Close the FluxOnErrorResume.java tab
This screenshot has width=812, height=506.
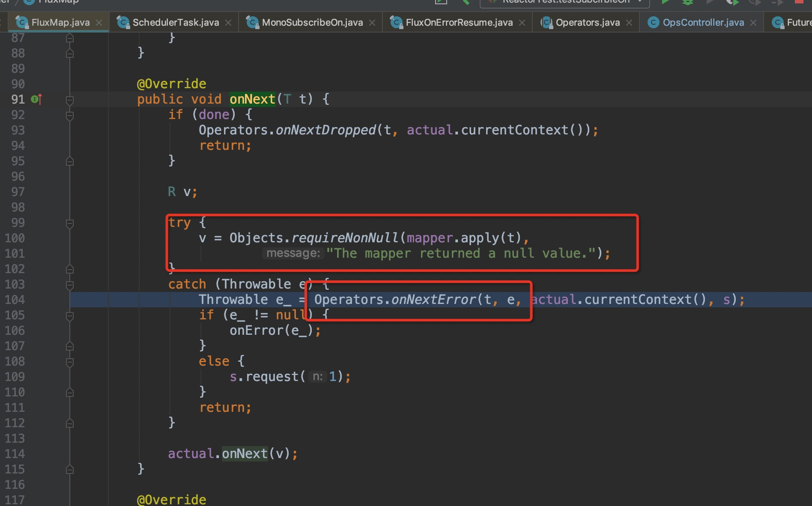522,22
